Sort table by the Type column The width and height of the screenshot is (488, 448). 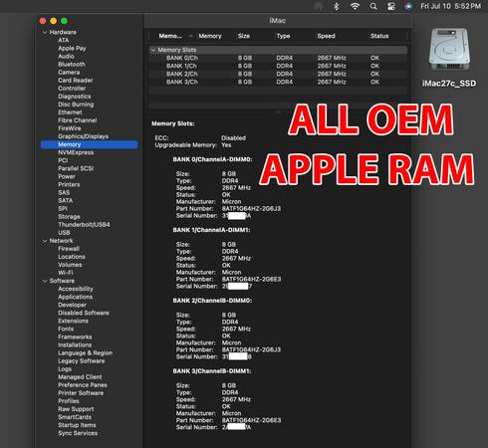[283, 36]
